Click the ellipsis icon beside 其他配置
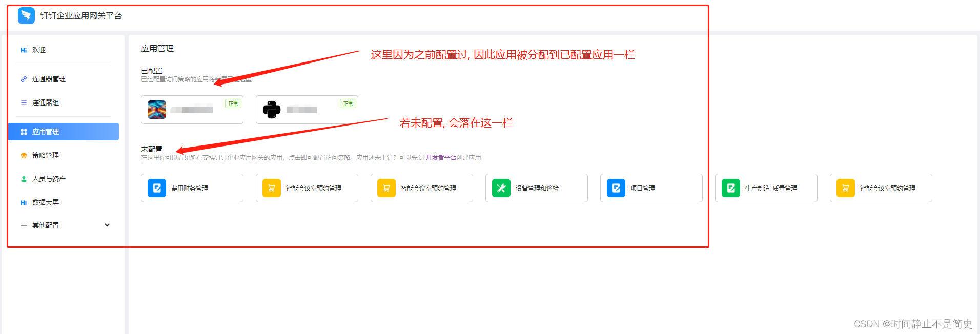Screen dimensions: 980x334 [x=24, y=225]
